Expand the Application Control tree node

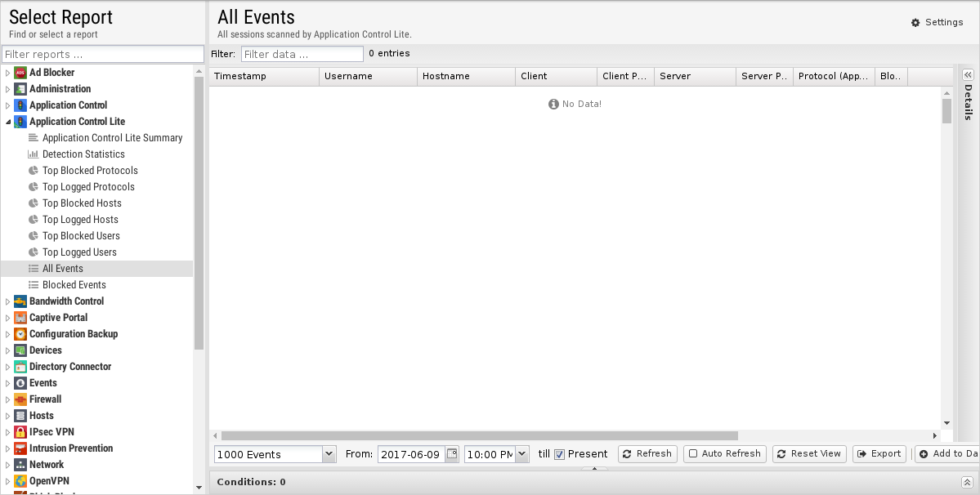point(7,105)
